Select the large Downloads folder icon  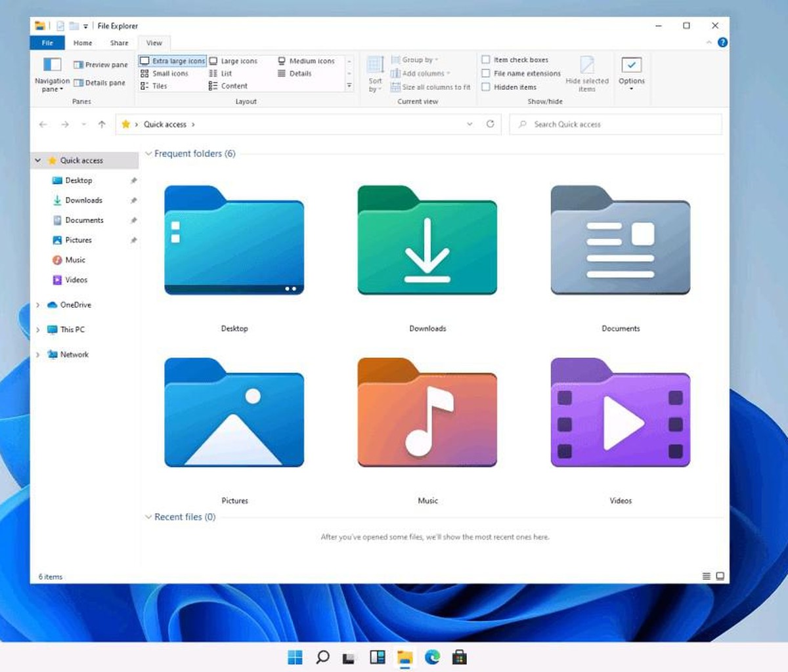(427, 240)
